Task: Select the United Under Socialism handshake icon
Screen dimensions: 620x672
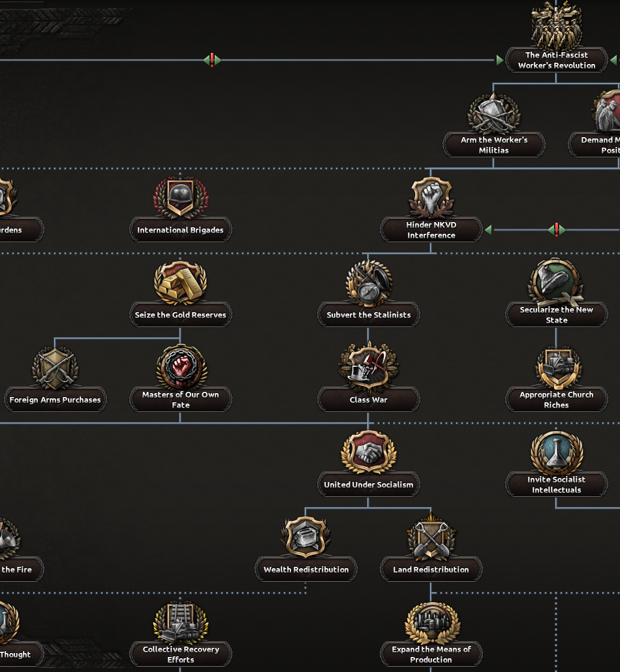Action: [x=369, y=452]
